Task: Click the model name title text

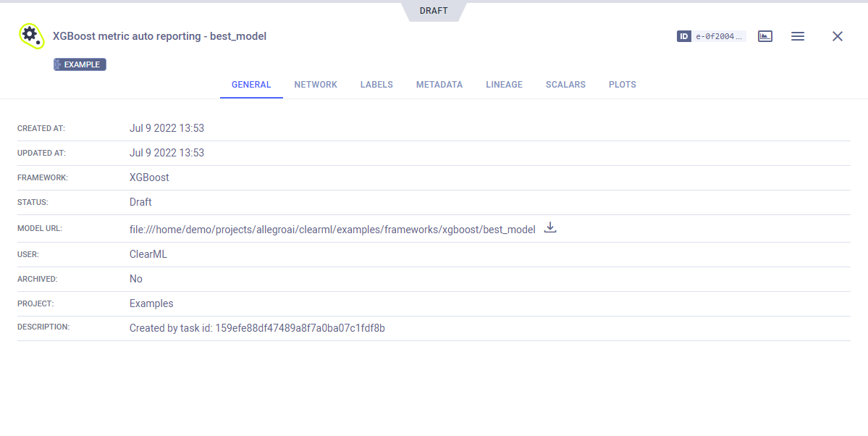Action: pyautogui.click(x=159, y=36)
